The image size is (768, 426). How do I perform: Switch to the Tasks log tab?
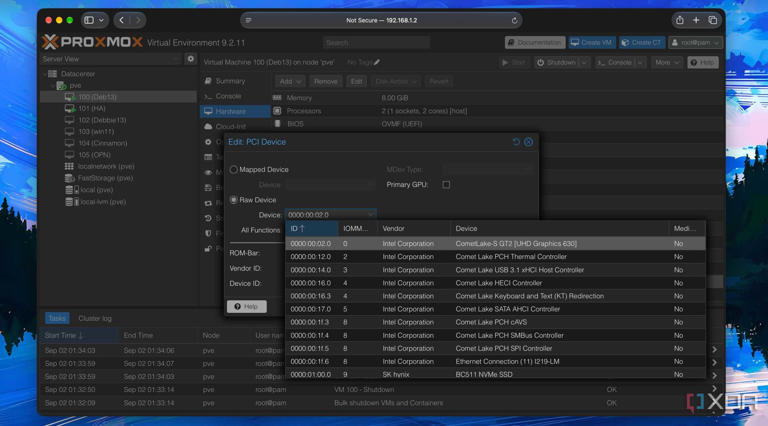pyautogui.click(x=57, y=318)
